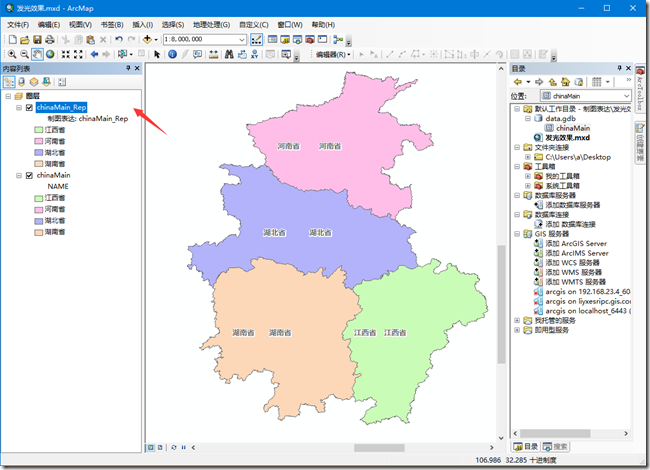Screen dimensions: 650x470
Task: Click Catalog back arrow
Action: [x=518, y=82]
